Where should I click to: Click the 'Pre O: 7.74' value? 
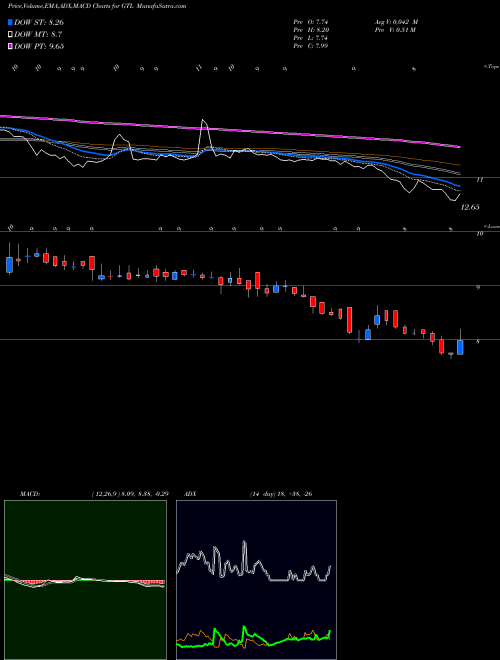tap(311, 22)
